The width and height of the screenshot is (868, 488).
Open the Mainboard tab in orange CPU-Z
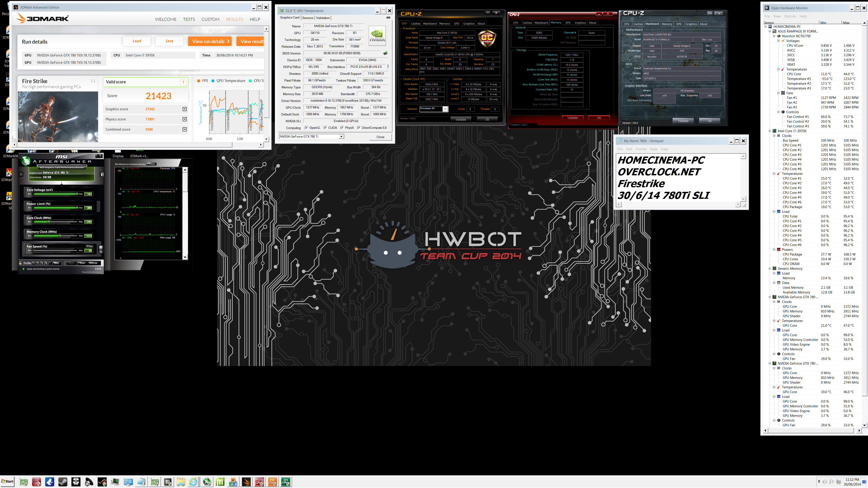430,23
